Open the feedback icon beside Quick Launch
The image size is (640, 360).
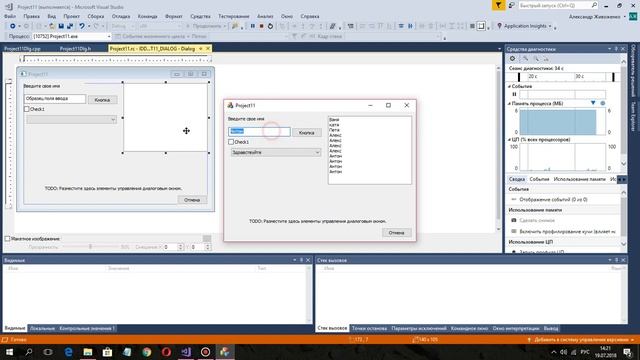(511, 5)
